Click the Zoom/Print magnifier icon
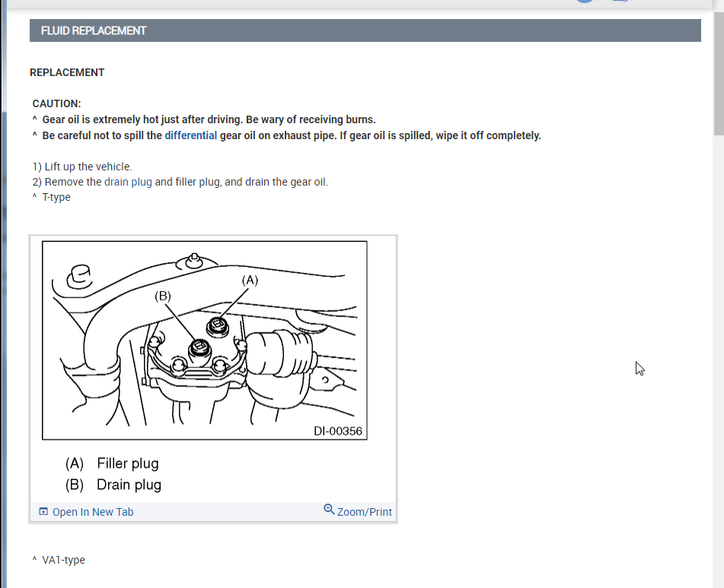 click(x=329, y=509)
